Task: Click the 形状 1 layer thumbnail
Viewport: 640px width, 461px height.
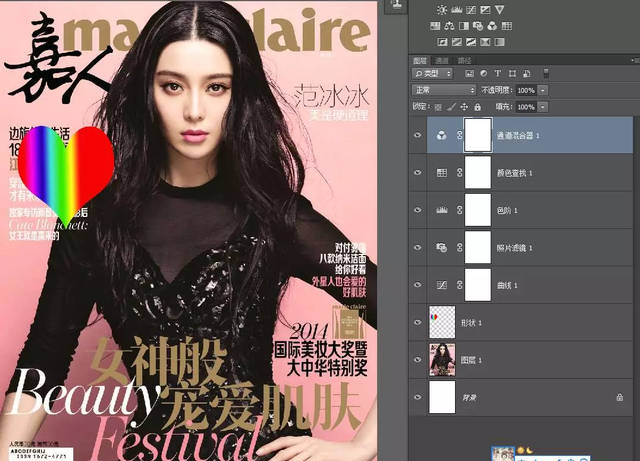Action: pos(442,322)
